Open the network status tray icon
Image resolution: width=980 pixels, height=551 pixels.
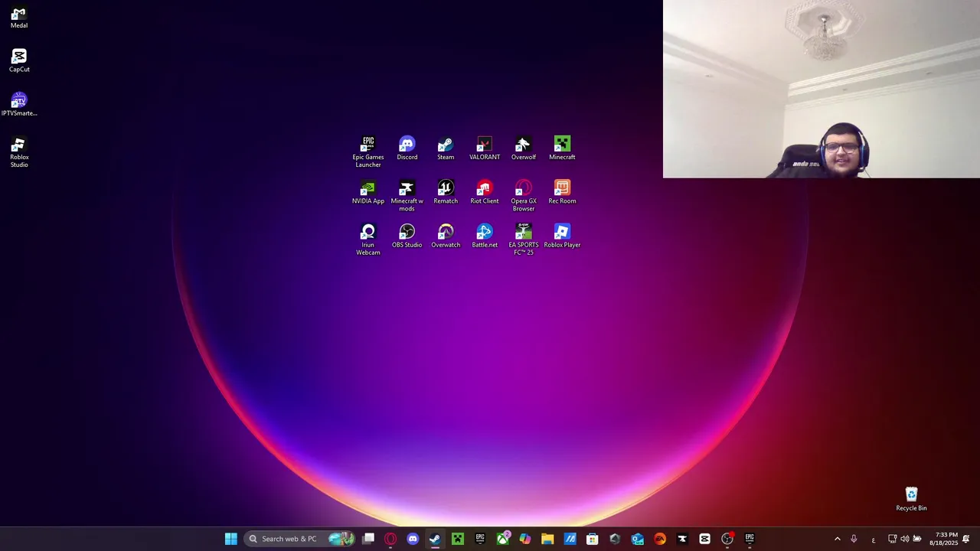892,539
